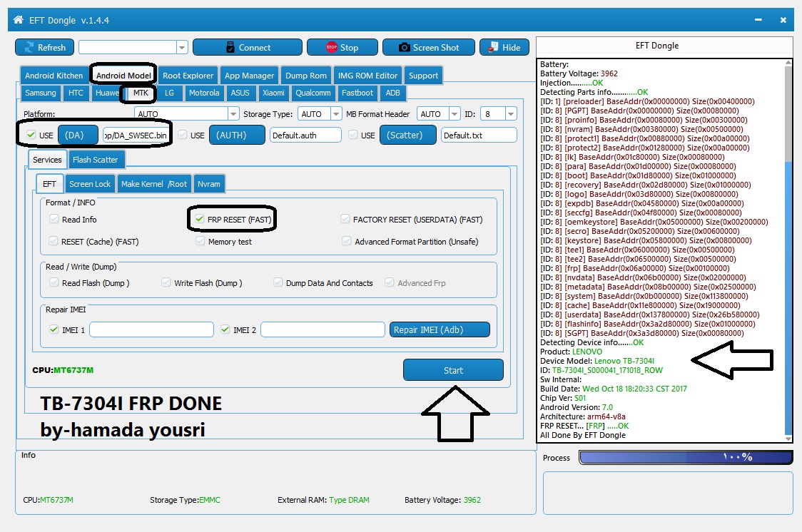802x532 pixels.
Task: Open the Platform AUTO dropdown
Action: [233, 113]
